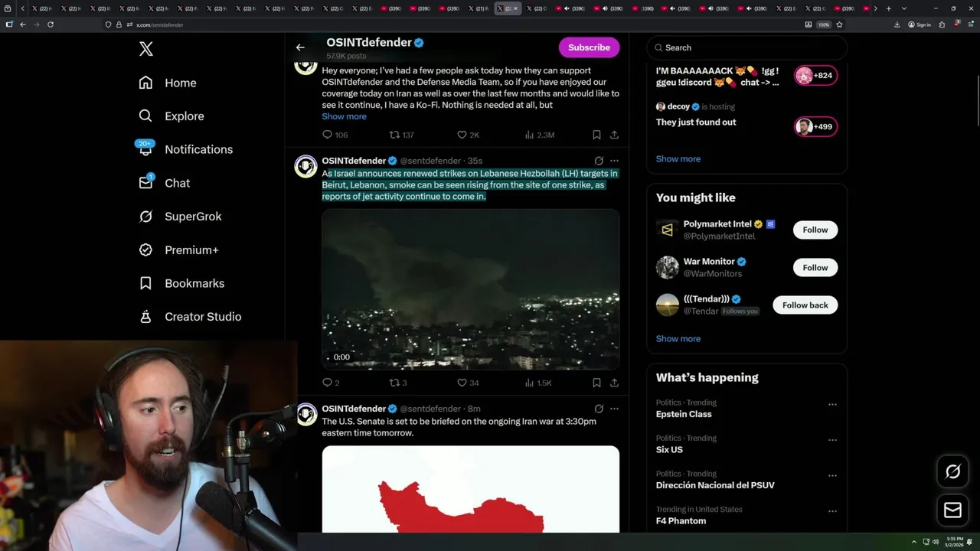Repost icon showing 137 reposts

(395, 135)
